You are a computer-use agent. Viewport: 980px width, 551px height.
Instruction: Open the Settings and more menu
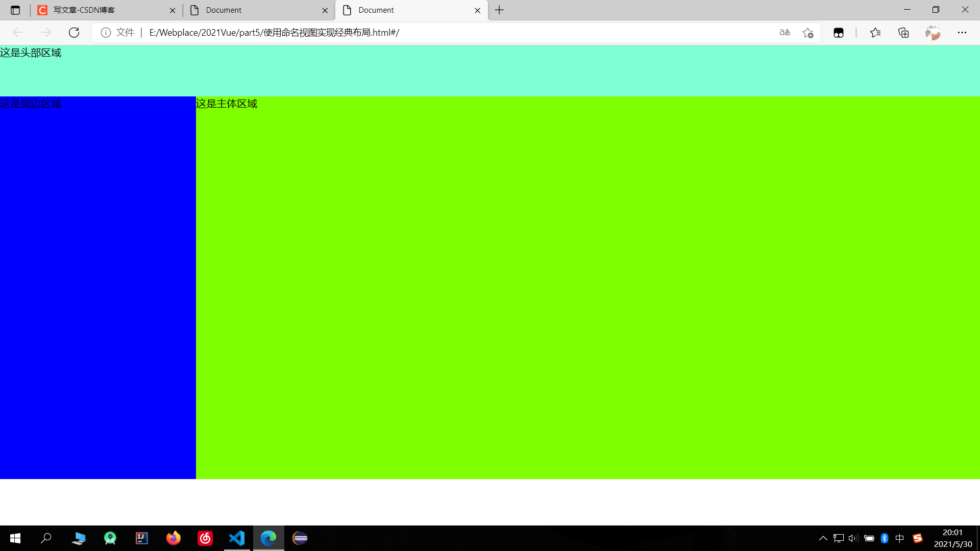[962, 33]
